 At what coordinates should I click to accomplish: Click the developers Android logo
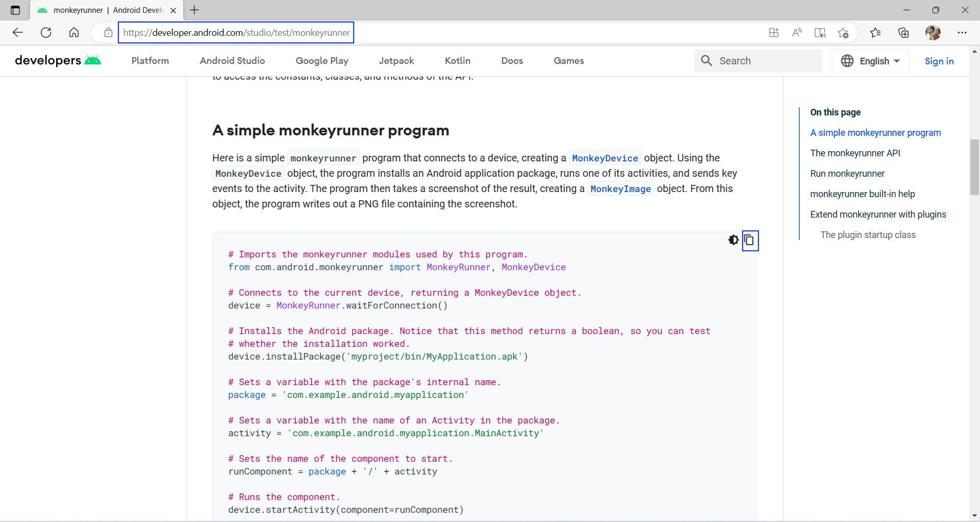point(58,60)
